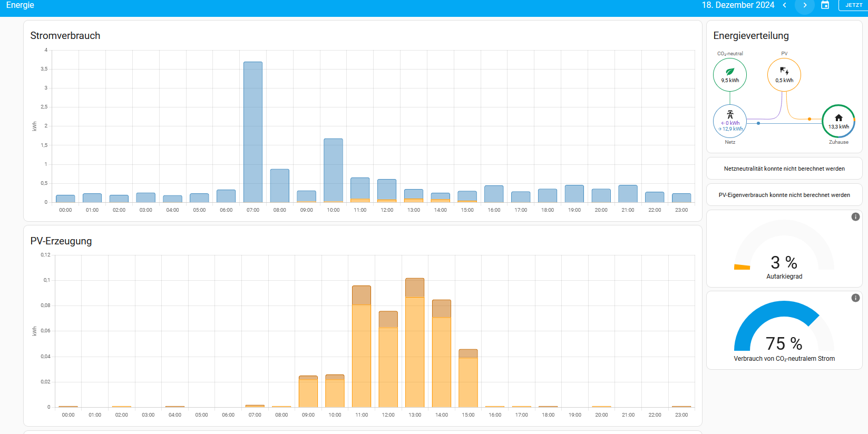Click the green leaf CO₂-neutral icon

coord(730,72)
